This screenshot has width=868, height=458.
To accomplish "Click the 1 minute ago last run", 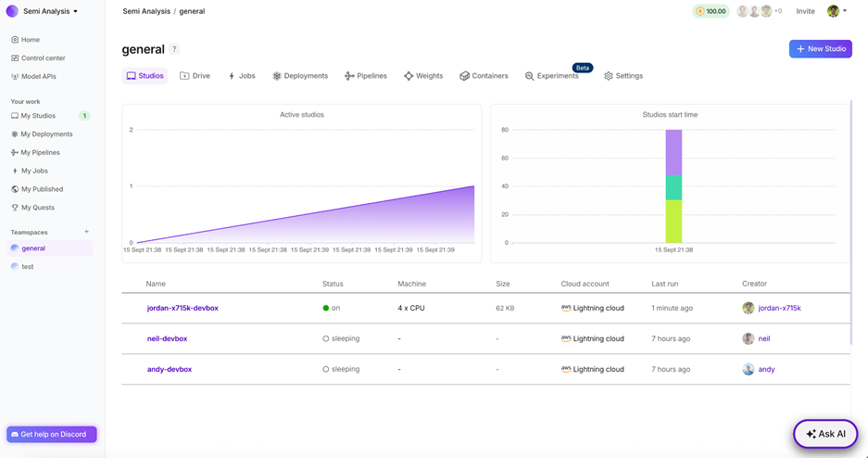I will (672, 308).
